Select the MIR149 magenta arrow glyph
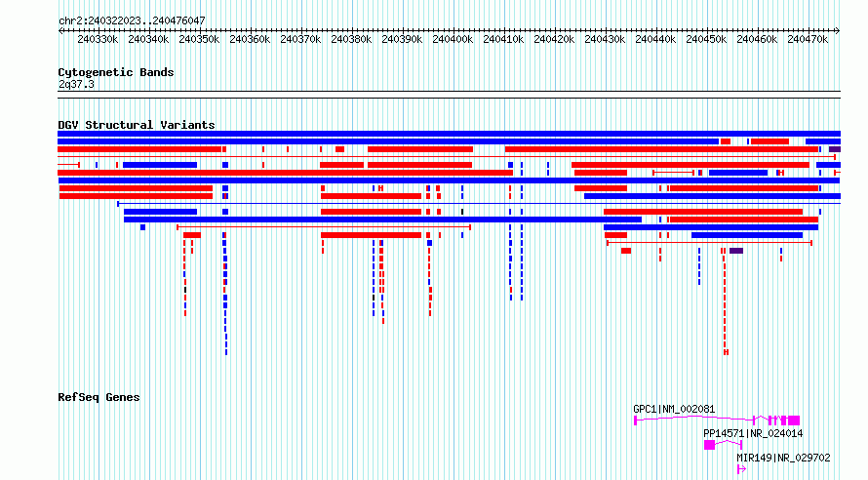The height and width of the screenshot is (480, 868). [x=741, y=469]
